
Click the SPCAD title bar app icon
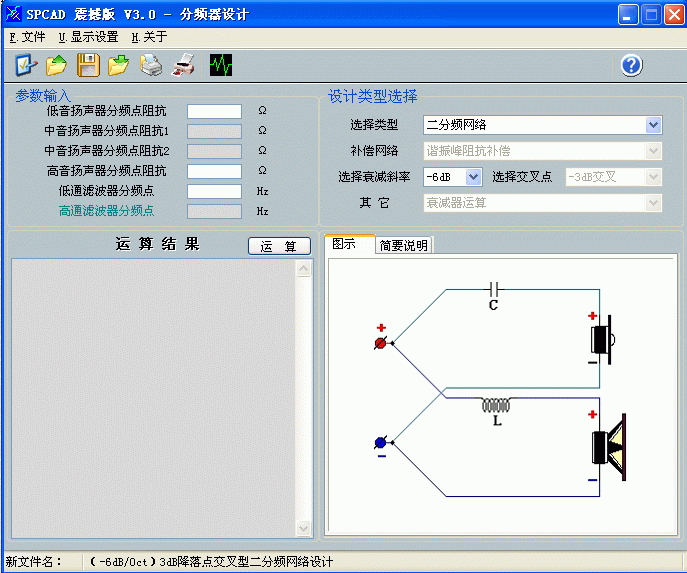pos(13,14)
